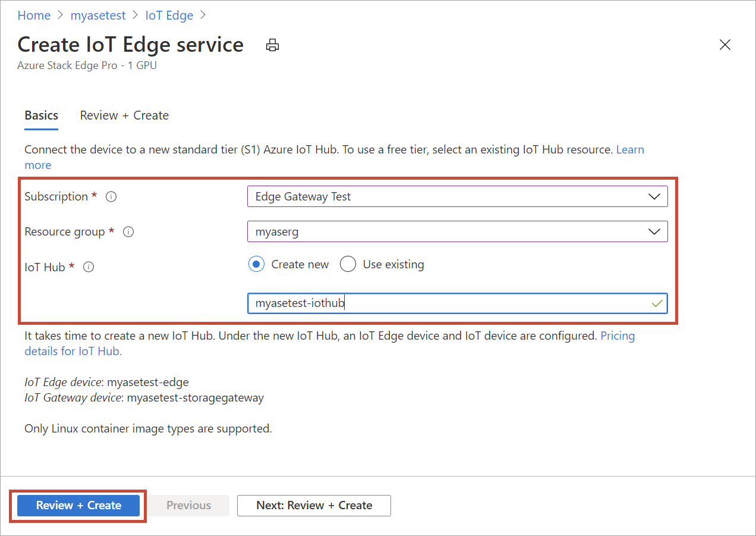This screenshot has width=756, height=536.
Task: Open Pricing details for IoT Hub link
Action: click(x=617, y=336)
